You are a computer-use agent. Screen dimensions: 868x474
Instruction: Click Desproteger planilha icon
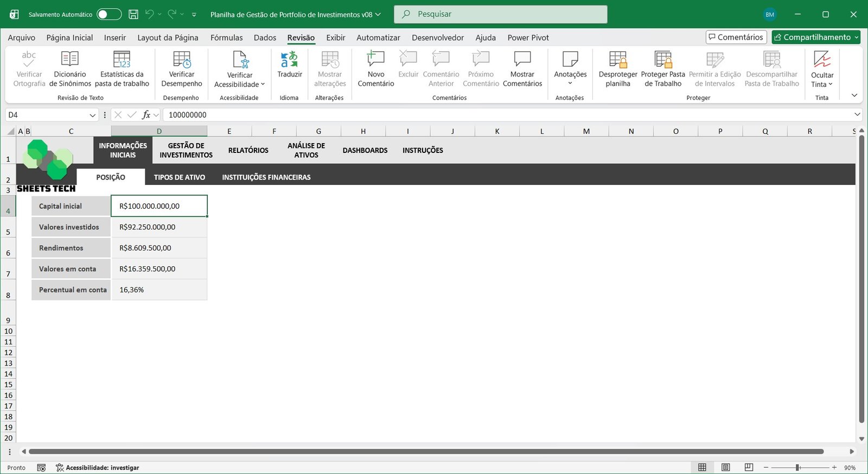pos(617,60)
